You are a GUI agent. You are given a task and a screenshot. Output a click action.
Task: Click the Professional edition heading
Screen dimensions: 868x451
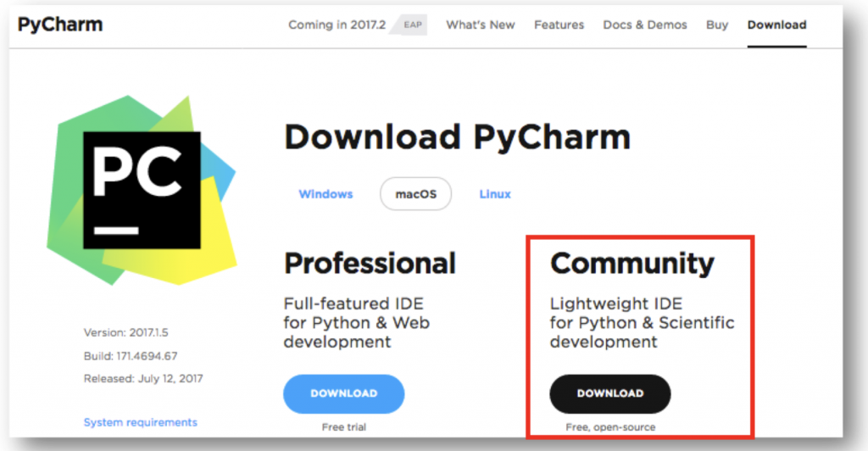point(370,264)
